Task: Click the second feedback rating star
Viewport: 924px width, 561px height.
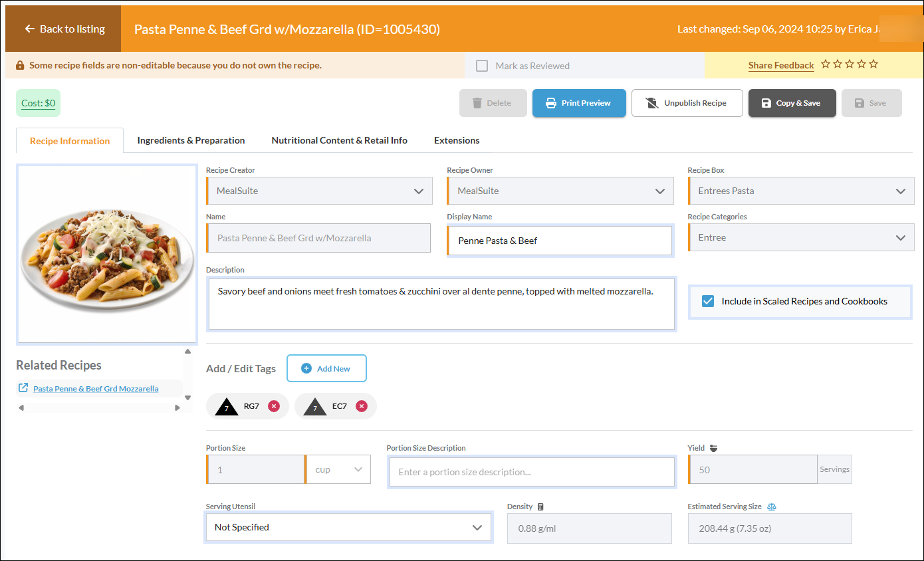Action: click(838, 64)
